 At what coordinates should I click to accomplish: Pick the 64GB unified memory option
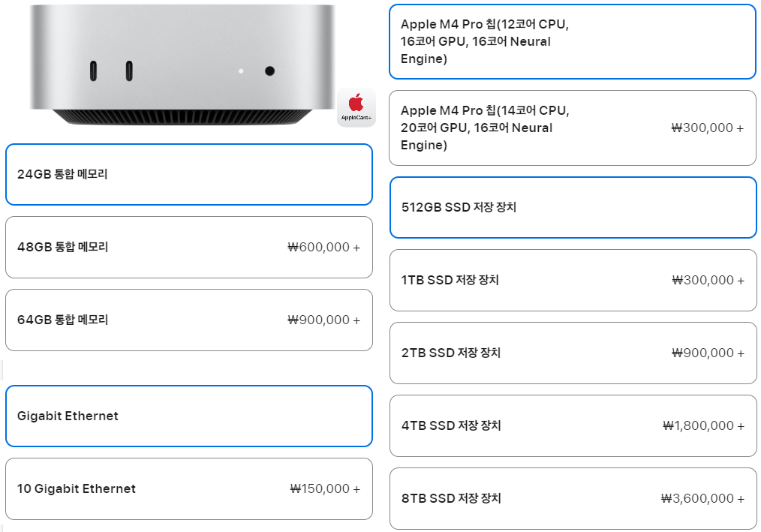click(189, 320)
